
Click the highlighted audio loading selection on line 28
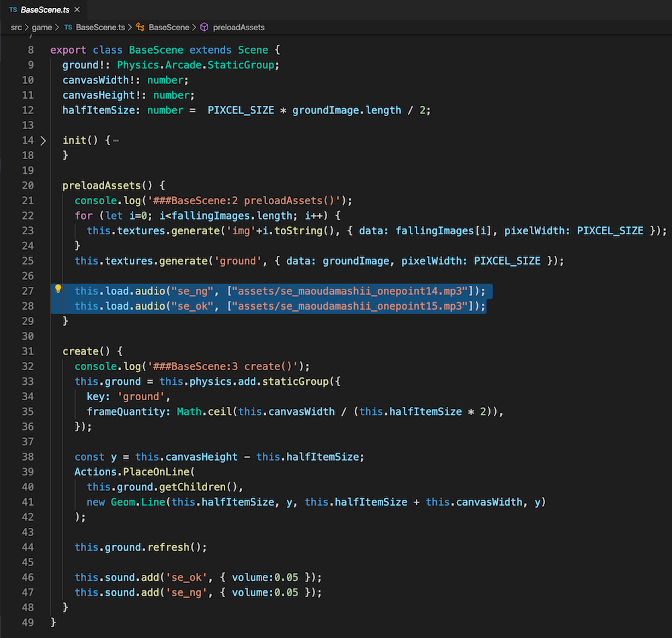coord(269,306)
